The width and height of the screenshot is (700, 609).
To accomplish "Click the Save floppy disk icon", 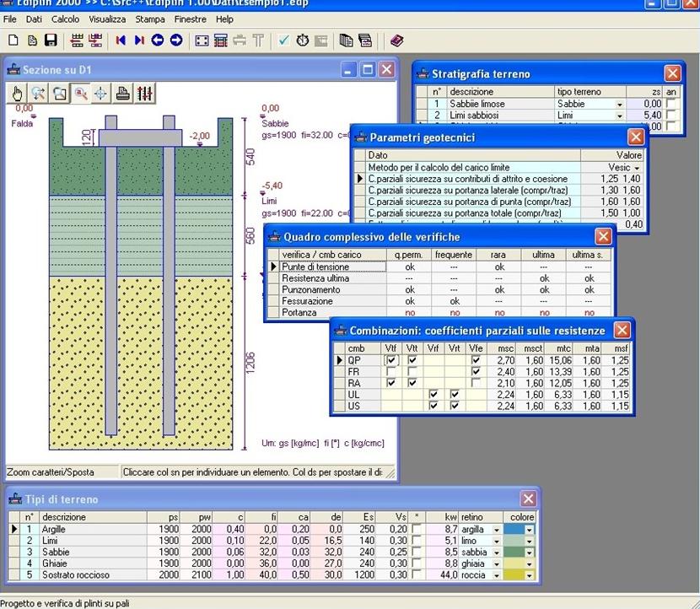I will (x=51, y=40).
